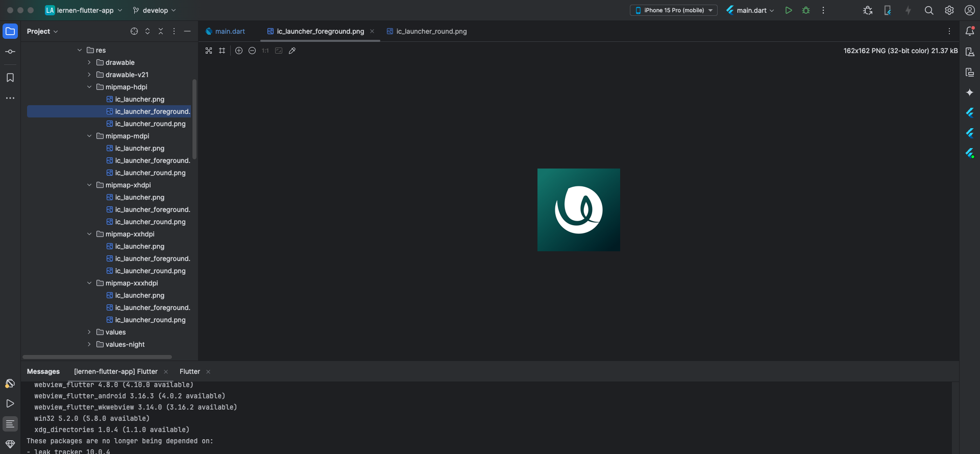Image resolution: width=980 pixels, height=454 pixels.
Task: Click the image info text 162x162 PNG
Action: point(900,51)
